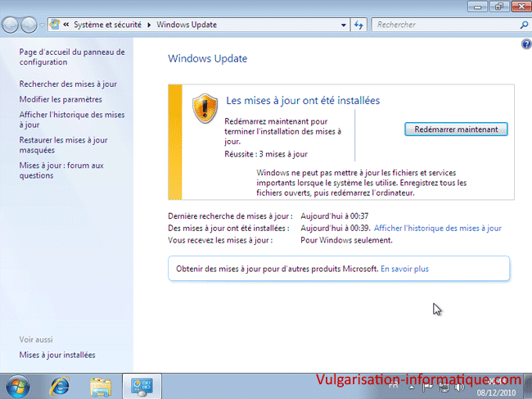This screenshot has height=399, width=532.
Task: Click the Redémarrer maintenant button
Action: [x=456, y=129]
